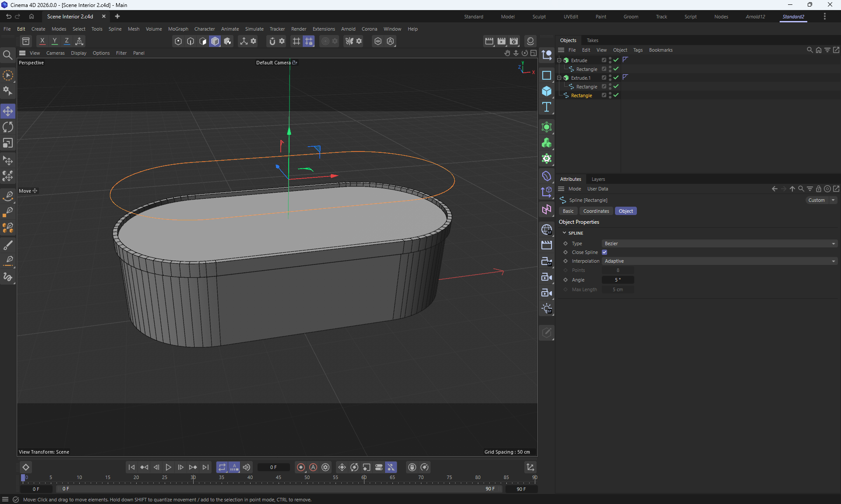Activate the Move tool
The width and height of the screenshot is (841, 504).
coord(8,111)
